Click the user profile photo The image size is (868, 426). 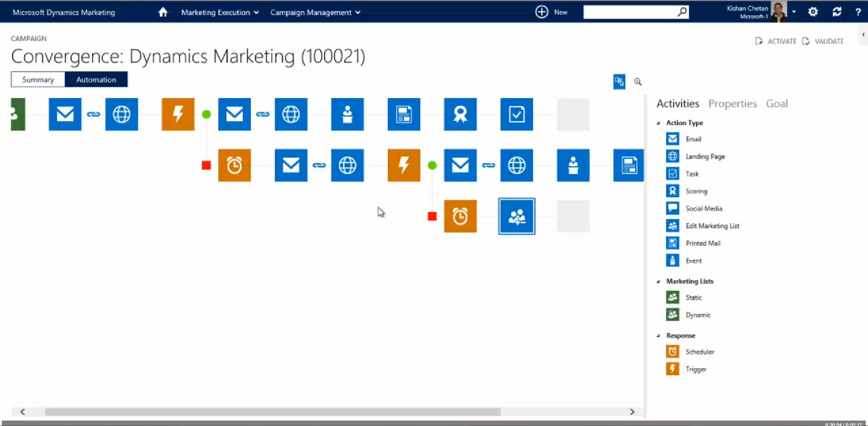(779, 12)
